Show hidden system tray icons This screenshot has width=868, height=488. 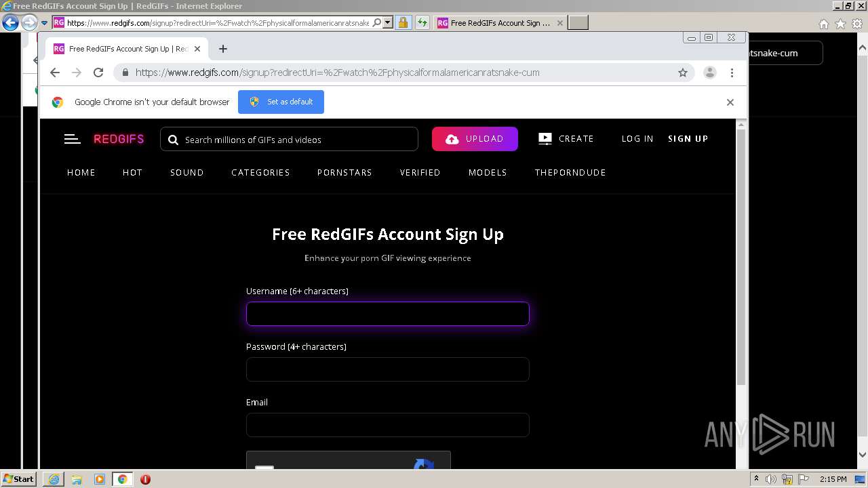tap(756, 479)
